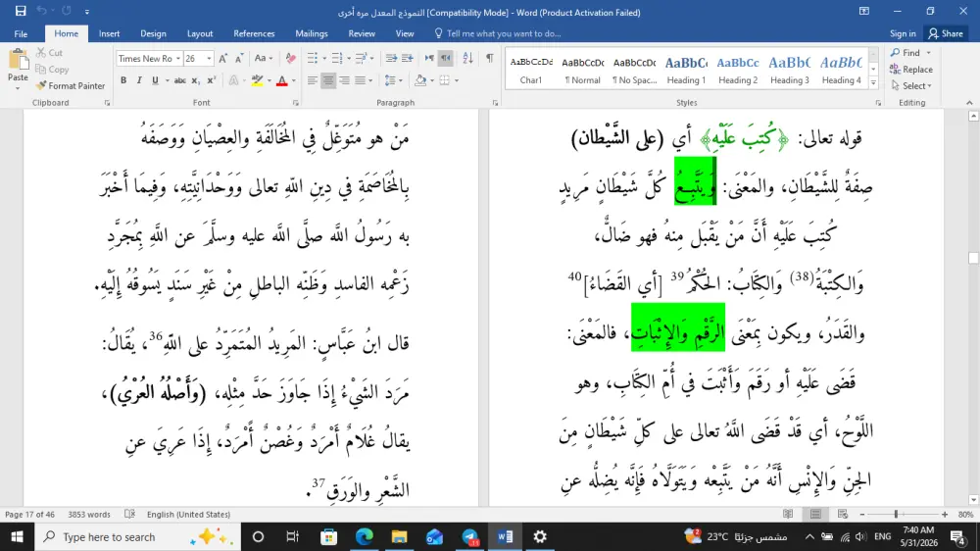This screenshot has width=980, height=551.
Task: Switch to the References tab
Action: [x=254, y=33]
